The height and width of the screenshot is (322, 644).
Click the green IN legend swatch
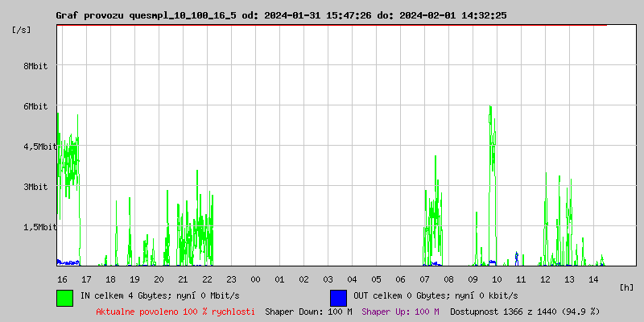click(64, 297)
